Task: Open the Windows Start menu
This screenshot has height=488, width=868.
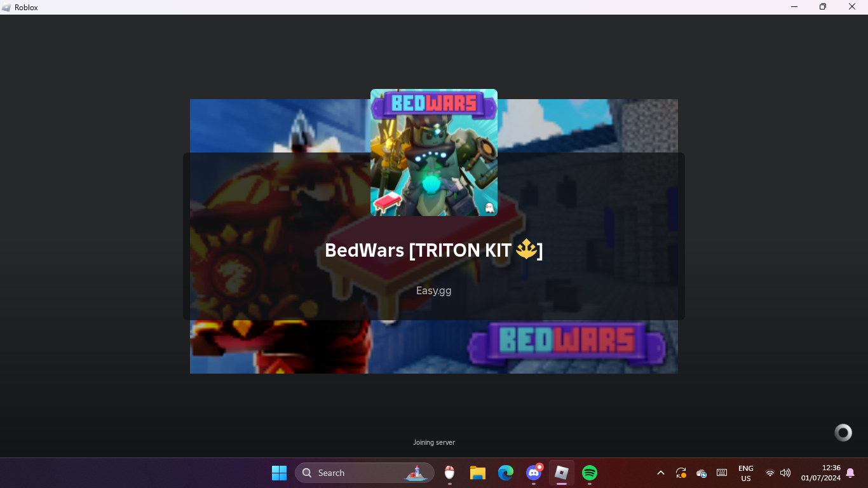Action: click(279, 473)
